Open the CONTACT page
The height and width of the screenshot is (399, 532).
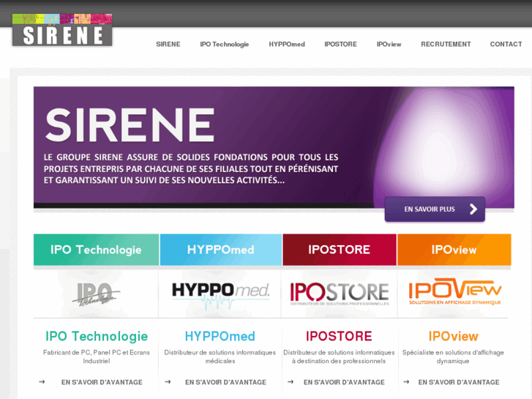[x=506, y=44]
